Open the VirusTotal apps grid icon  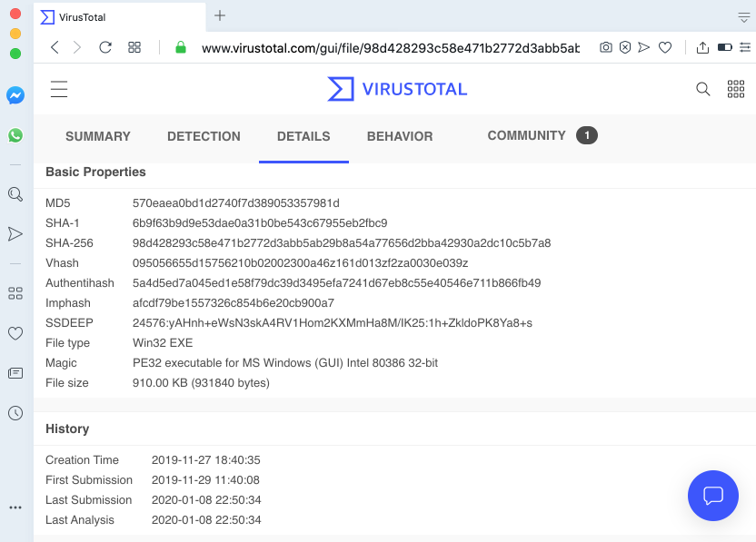tap(736, 89)
